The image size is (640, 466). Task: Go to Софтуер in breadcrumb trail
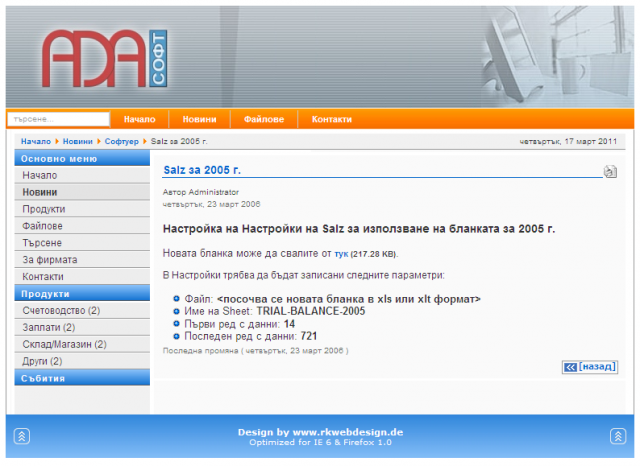pos(122,141)
